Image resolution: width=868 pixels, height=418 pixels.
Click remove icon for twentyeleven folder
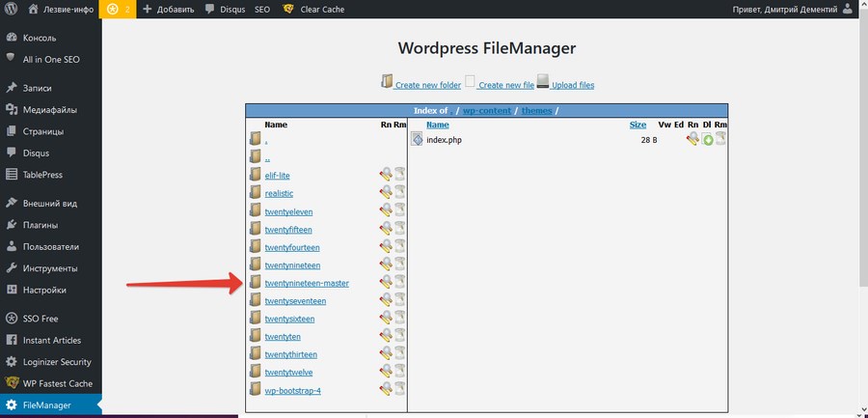pyautogui.click(x=399, y=211)
